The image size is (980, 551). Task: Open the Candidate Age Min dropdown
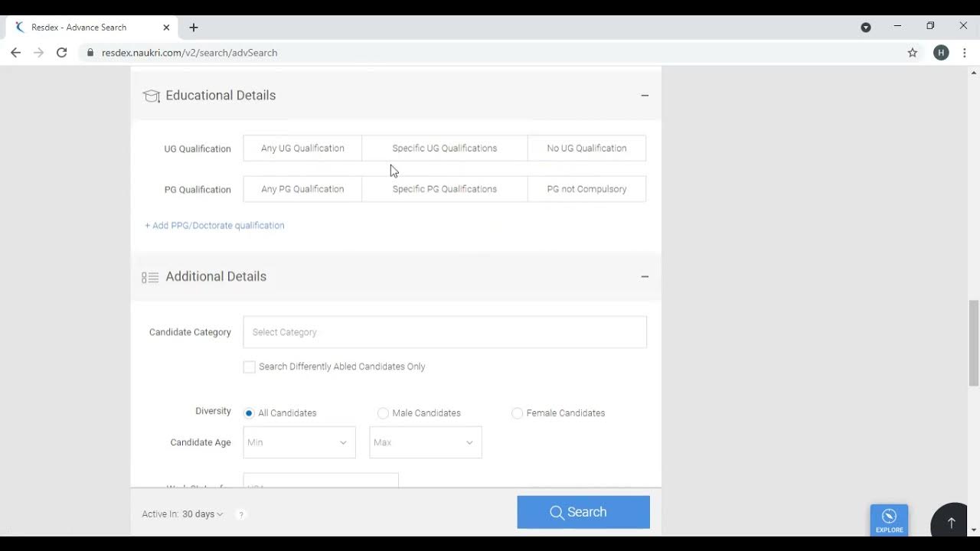point(299,442)
